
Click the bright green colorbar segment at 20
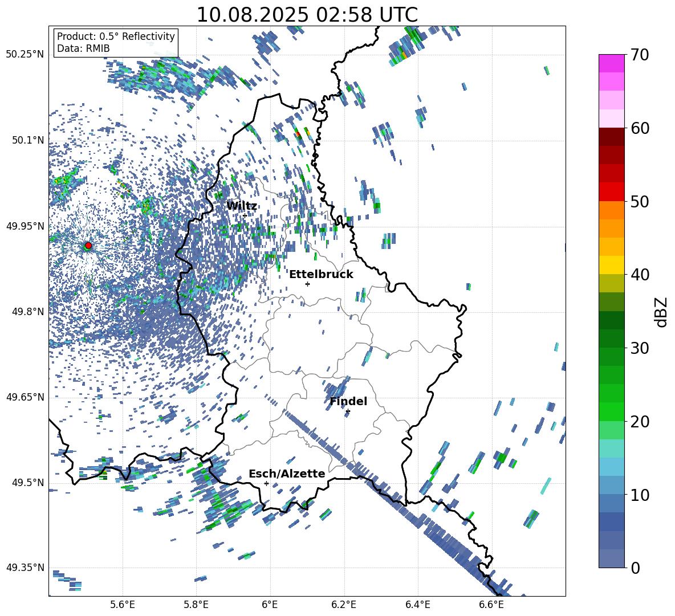point(612,412)
